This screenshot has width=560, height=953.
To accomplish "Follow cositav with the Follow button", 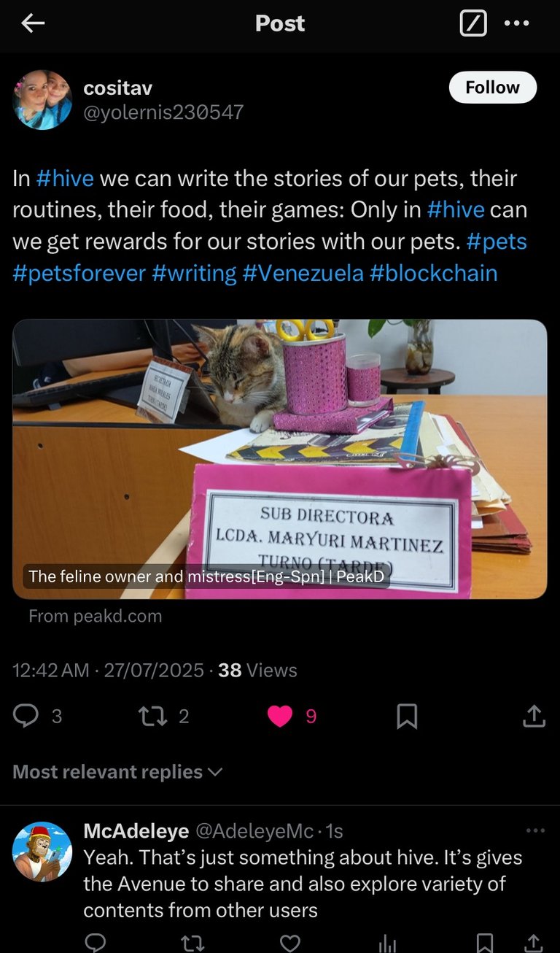I will coord(492,88).
